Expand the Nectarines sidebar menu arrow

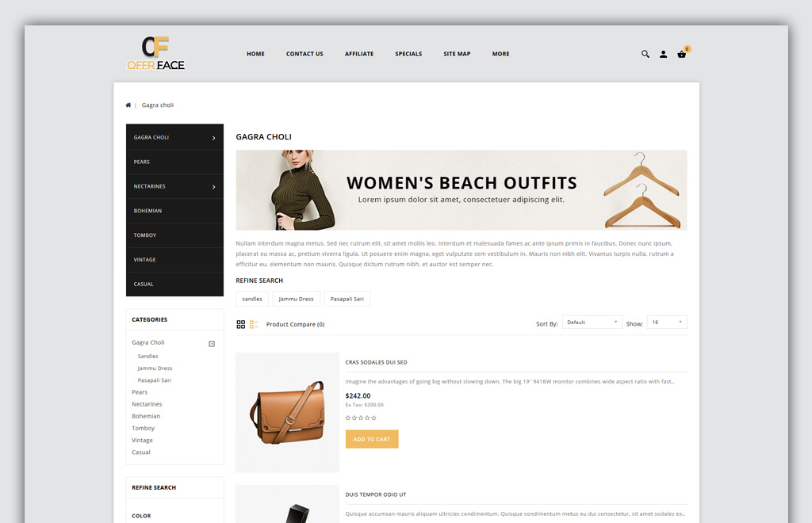click(x=214, y=187)
